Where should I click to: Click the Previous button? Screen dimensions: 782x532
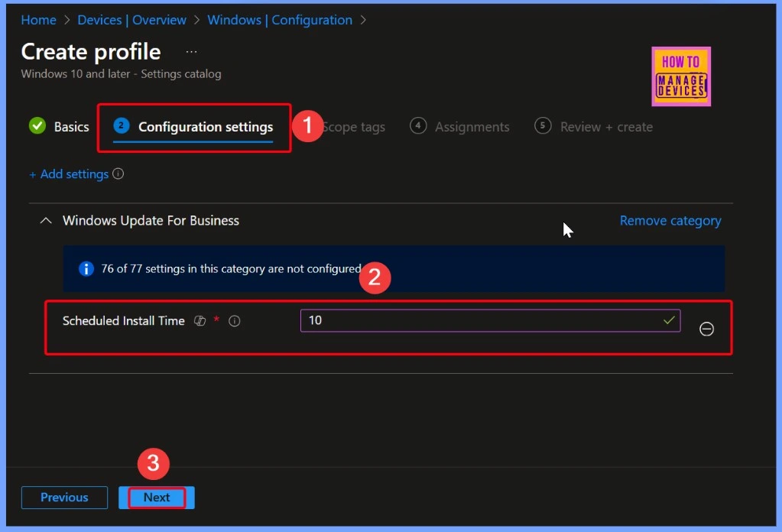point(64,497)
